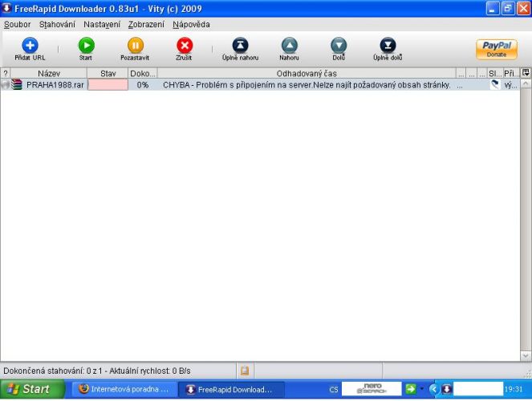Move item down with Dolů icon
The width and height of the screenshot is (532, 401).
coord(339,46)
